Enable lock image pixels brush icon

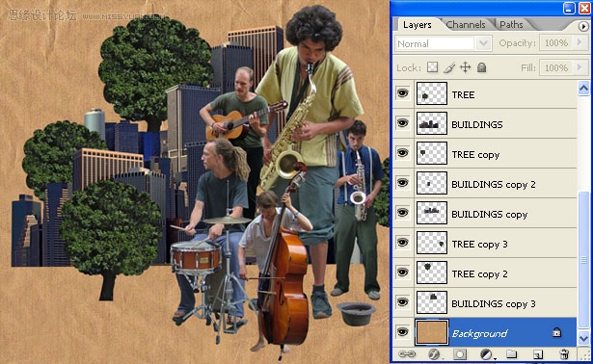point(449,67)
